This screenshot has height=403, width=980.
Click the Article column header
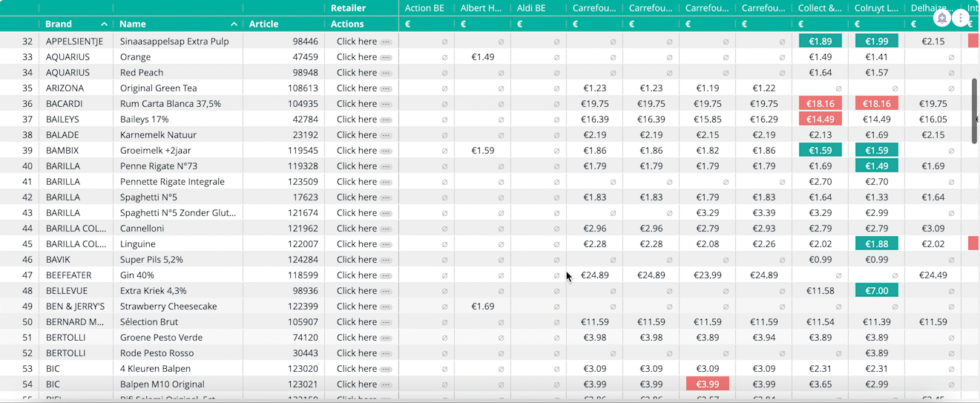pyautogui.click(x=263, y=24)
